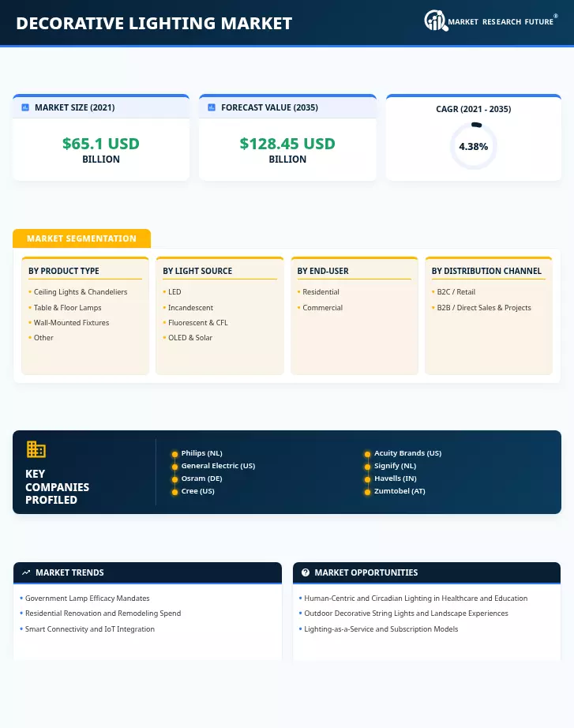
Task: Click Table & Floor Lamps item
Action: tap(67, 307)
